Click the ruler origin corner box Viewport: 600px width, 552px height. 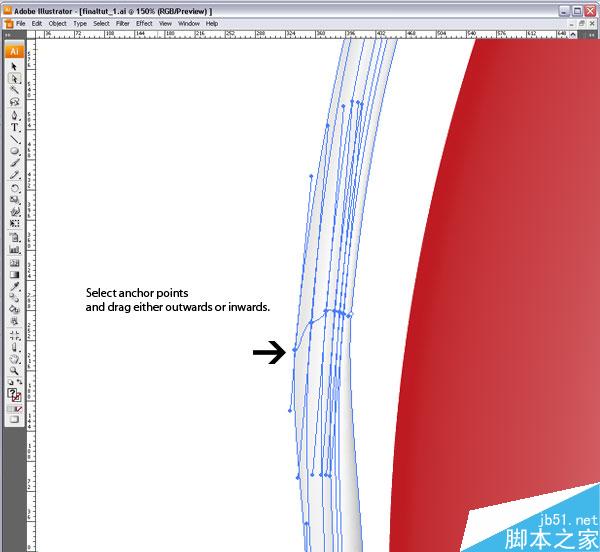31,34
